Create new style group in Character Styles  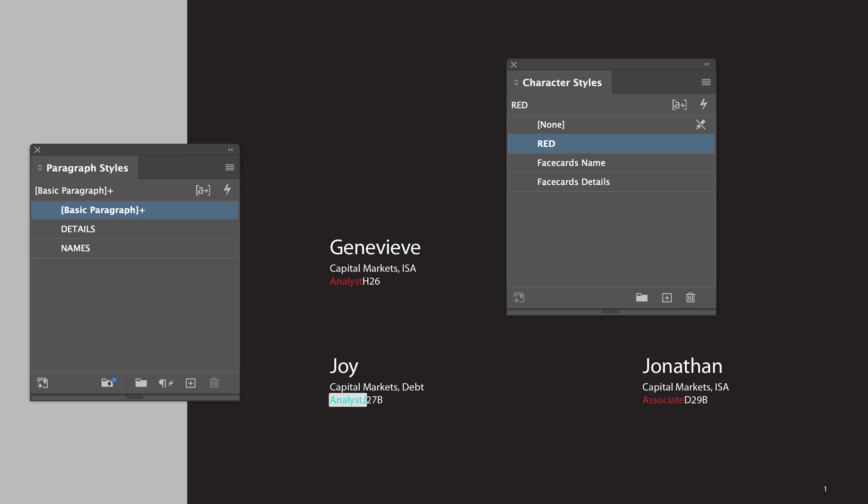(x=642, y=297)
